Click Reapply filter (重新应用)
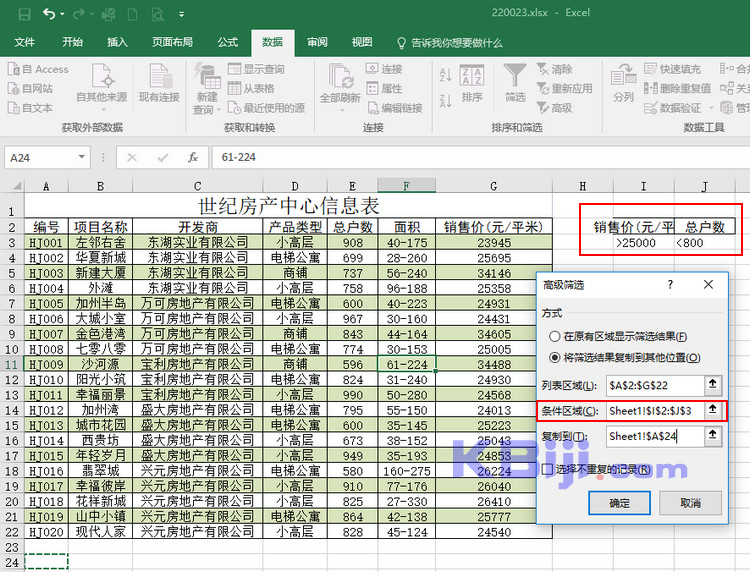Viewport: 750px width, 572px height. pyautogui.click(x=564, y=88)
